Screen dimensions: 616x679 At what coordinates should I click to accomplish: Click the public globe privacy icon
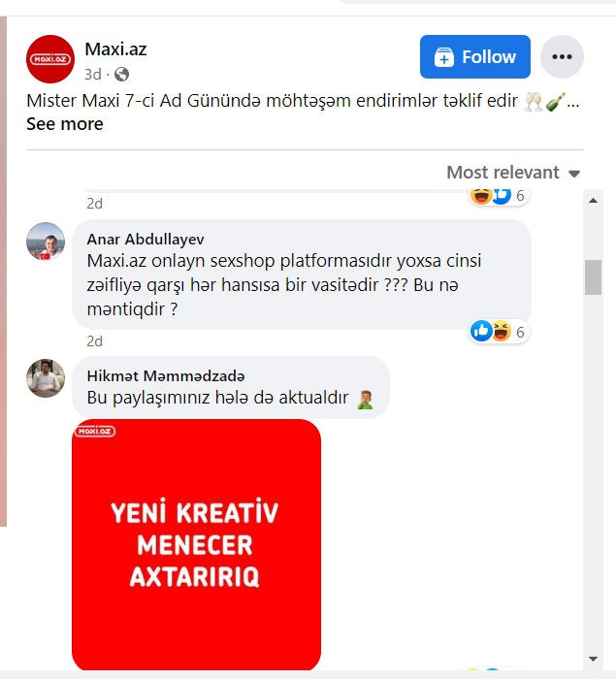click(121, 75)
